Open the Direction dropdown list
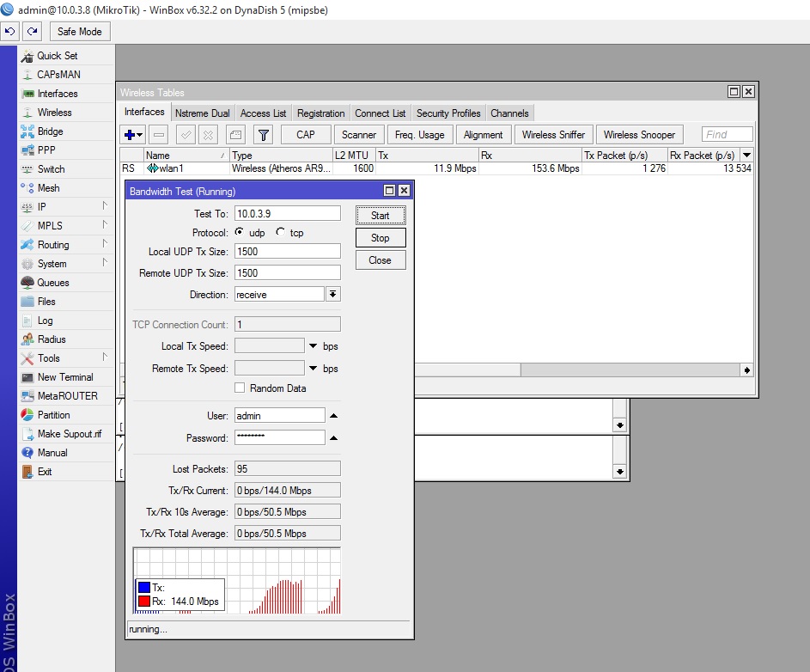Viewport: 810px width, 672px height. [333, 294]
